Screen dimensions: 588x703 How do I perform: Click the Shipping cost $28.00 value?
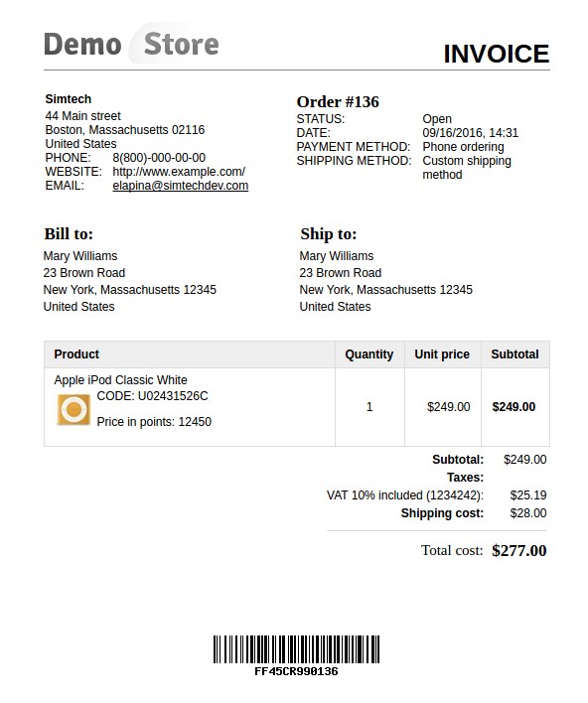click(527, 513)
